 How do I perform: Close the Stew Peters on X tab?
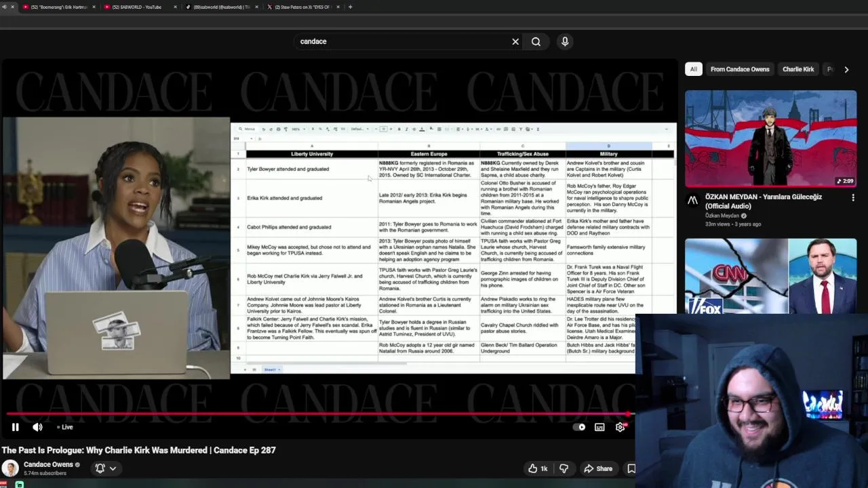click(338, 7)
